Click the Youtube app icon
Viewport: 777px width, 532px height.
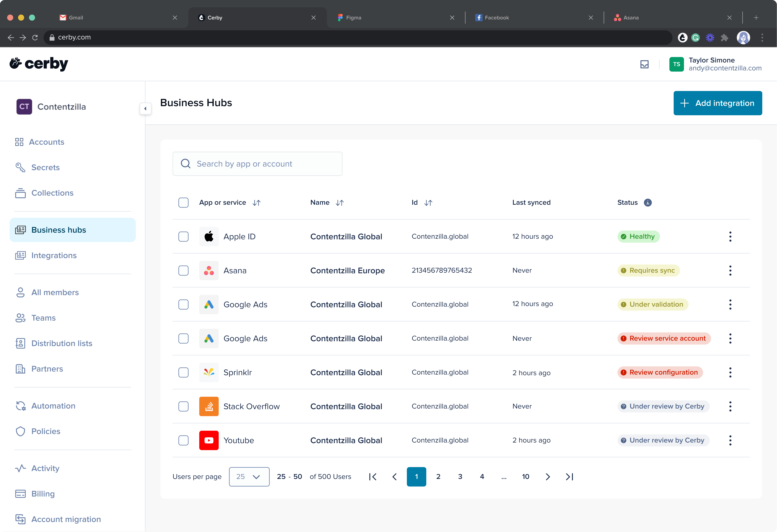pyautogui.click(x=209, y=440)
